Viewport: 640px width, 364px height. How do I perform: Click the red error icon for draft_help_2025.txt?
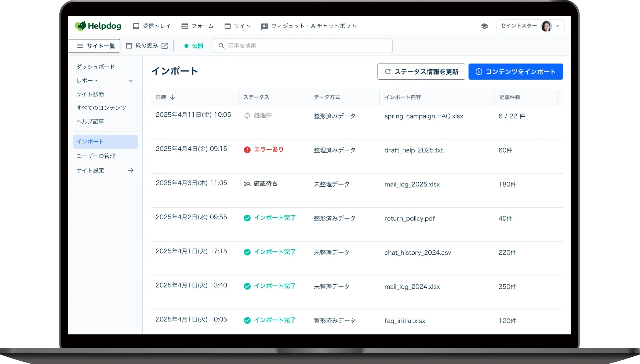click(247, 150)
